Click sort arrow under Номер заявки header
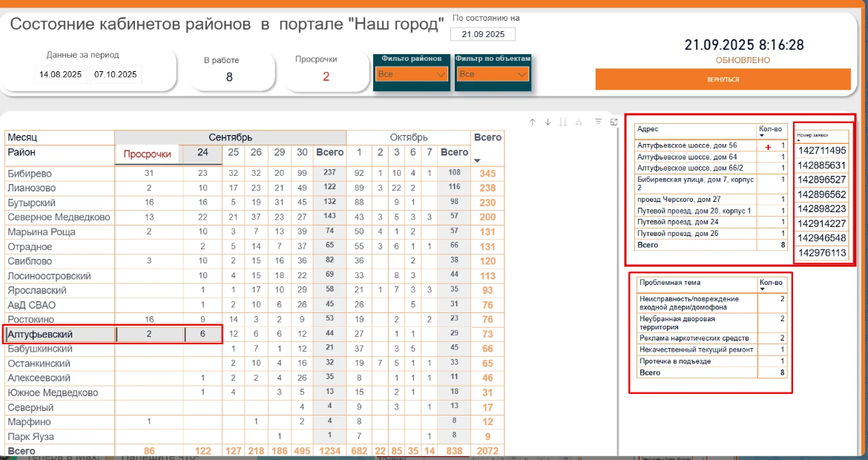 coord(800,142)
